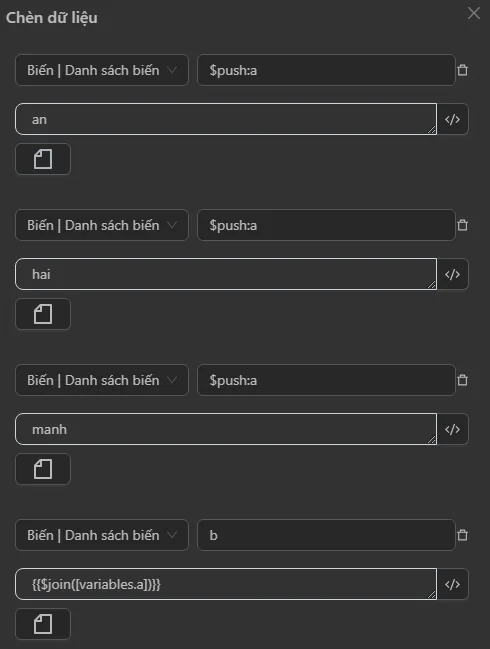Click the file icon button below 'manh'
490x649 pixels.
pyautogui.click(x=43, y=469)
